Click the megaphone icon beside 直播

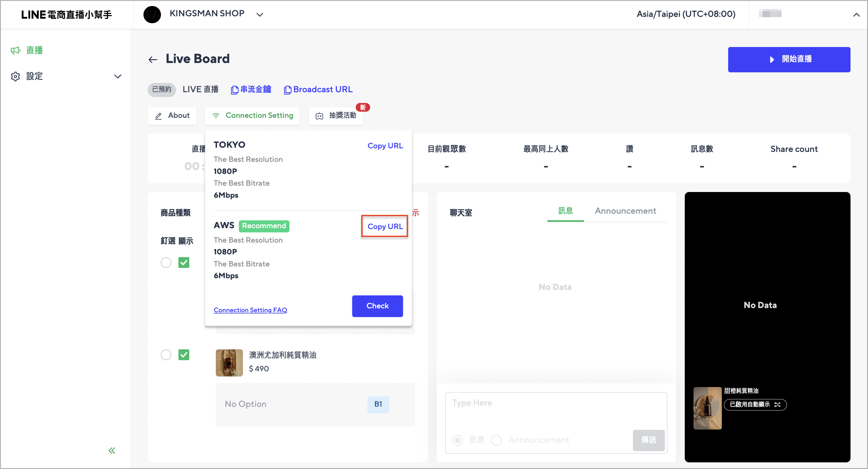(15, 51)
